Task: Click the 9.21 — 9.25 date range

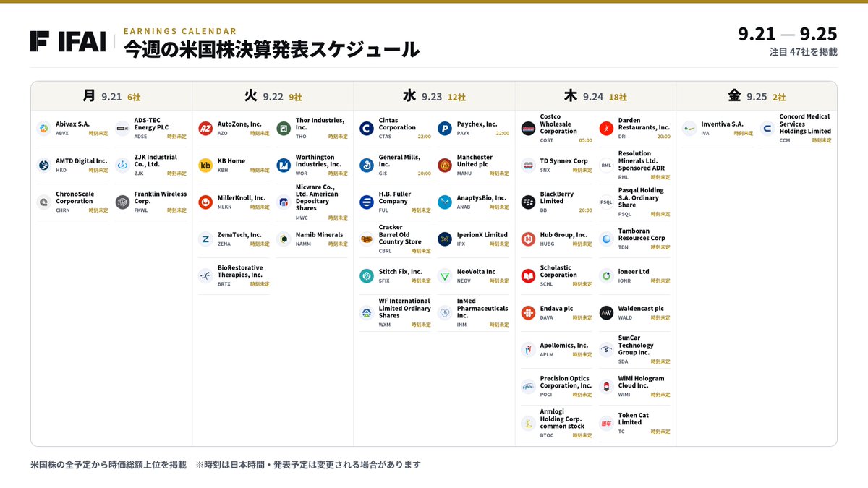Action: 788,34
